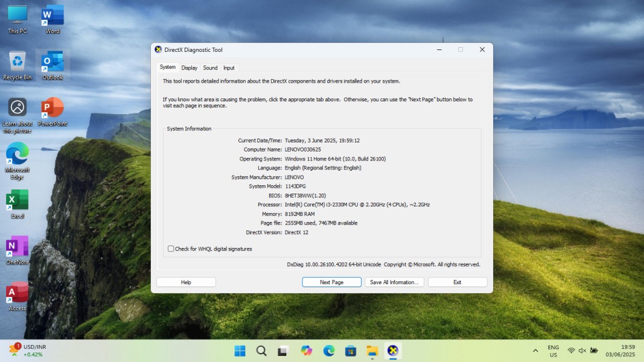
Task: Open the Recycle Bin icon
Action: pyautogui.click(x=18, y=65)
